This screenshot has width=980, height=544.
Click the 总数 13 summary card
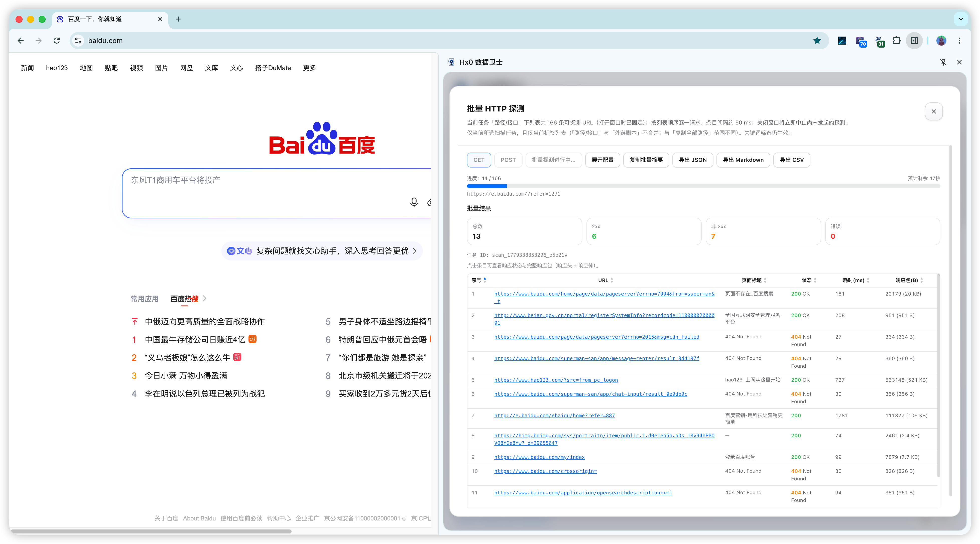coord(524,231)
